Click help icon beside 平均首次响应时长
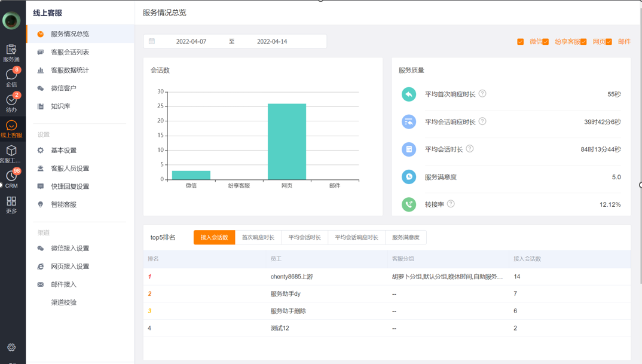The height and width of the screenshot is (364, 642). click(x=482, y=94)
